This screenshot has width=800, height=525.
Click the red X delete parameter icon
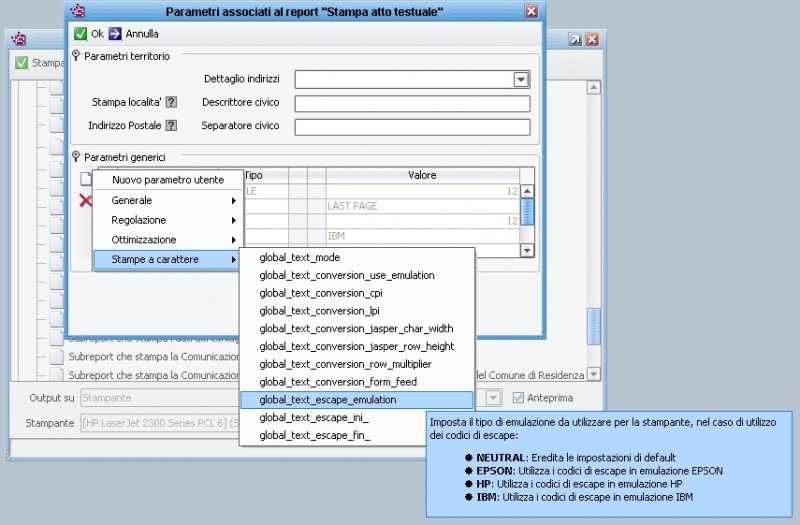[85, 201]
